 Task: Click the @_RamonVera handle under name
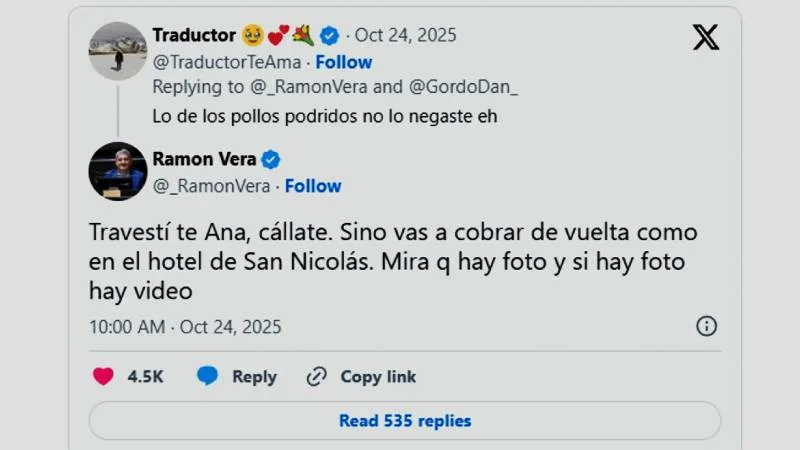click(x=211, y=186)
